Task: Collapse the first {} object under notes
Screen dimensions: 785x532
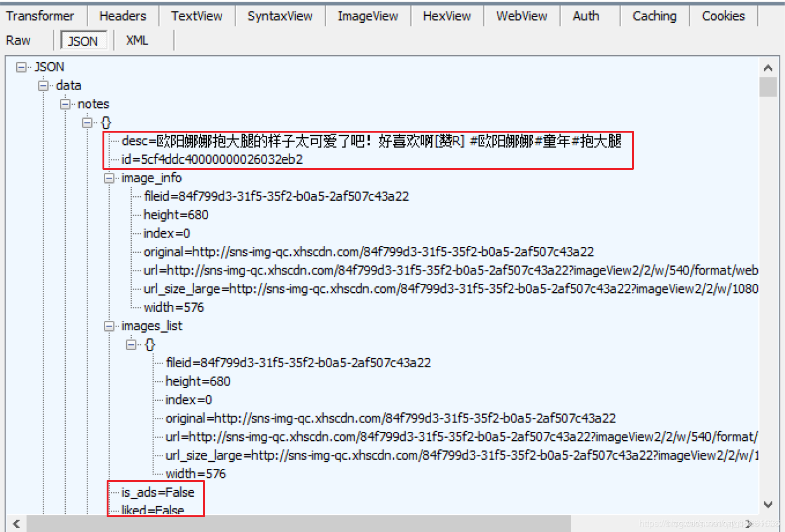Action: point(87,123)
